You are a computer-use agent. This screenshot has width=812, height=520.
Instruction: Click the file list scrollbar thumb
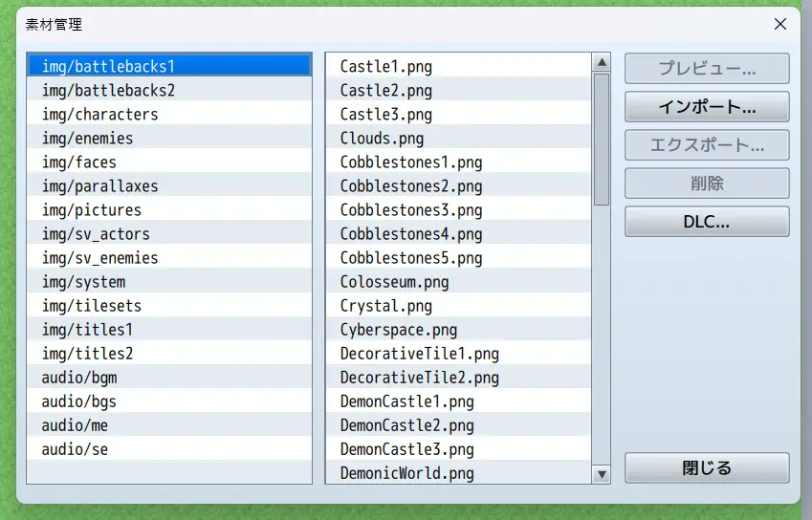pyautogui.click(x=602, y=139)
